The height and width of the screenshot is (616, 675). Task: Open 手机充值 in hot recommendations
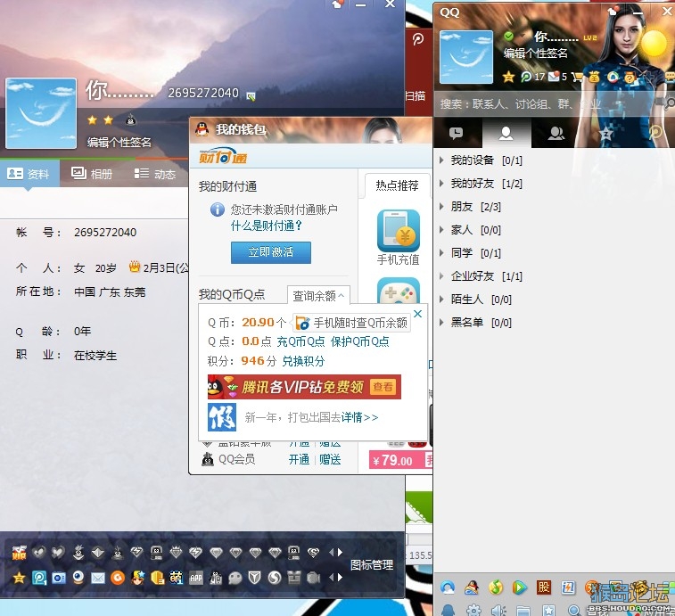click(x=399, y=237)
